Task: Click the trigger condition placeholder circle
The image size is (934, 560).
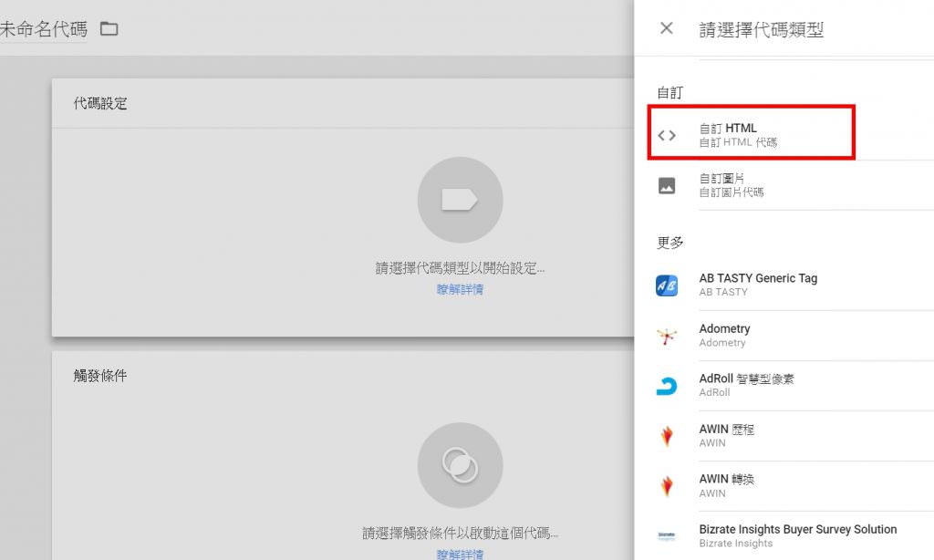Action: (460, 465)
